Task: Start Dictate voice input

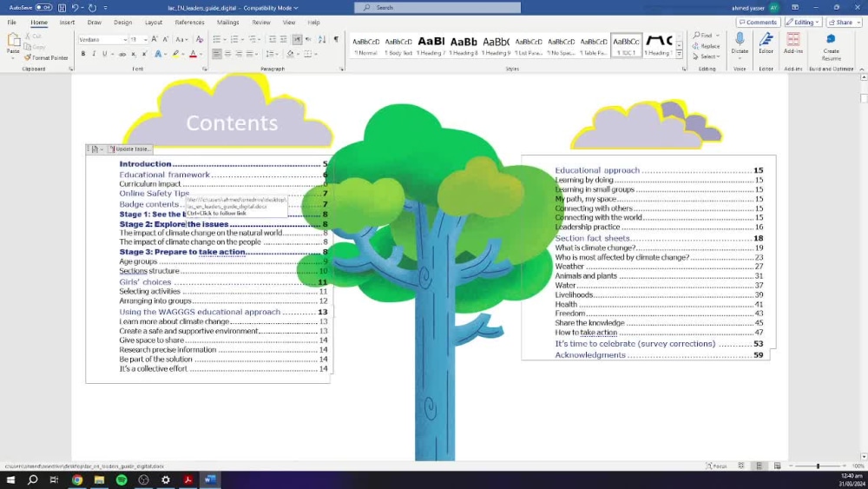Action: click(x=740, y=43)
